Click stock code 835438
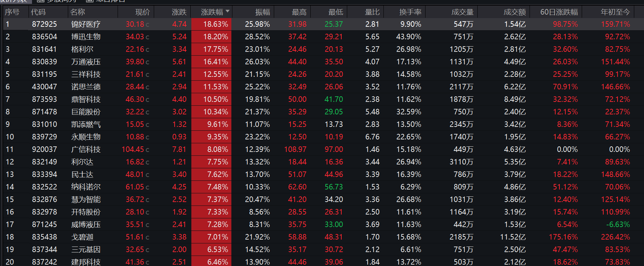Image resolution: width=644 pixels, height=266 pixels. click(45, 237)
